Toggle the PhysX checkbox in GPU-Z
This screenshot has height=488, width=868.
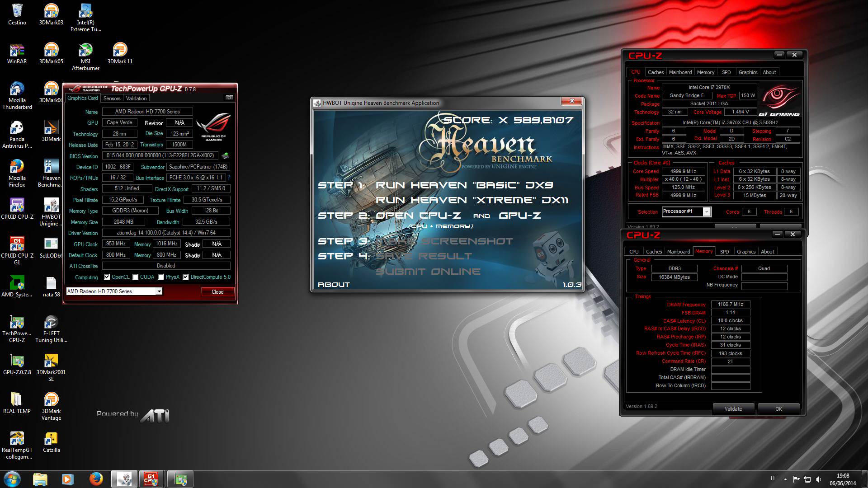click(x=160, y=277)
